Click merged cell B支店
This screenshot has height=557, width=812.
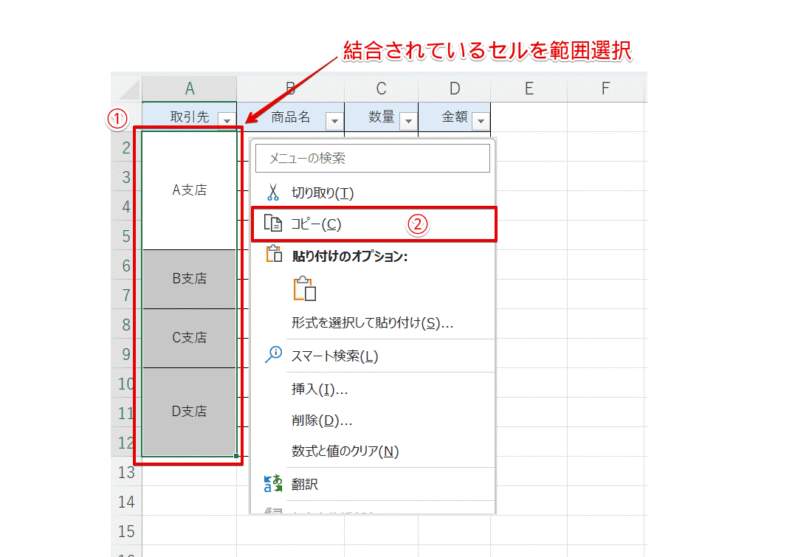[x=190, y=278]
